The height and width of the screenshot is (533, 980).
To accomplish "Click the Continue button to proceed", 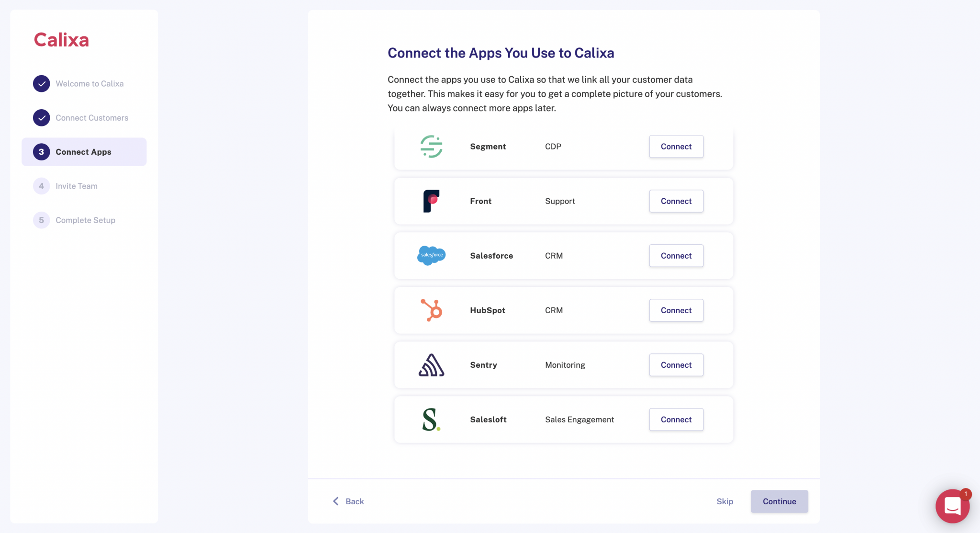I will pos(780,501).
